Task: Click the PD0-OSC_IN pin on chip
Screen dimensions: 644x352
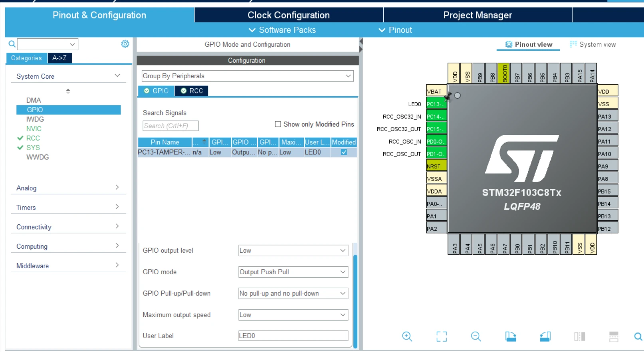Action: click(x=436, y=141)
